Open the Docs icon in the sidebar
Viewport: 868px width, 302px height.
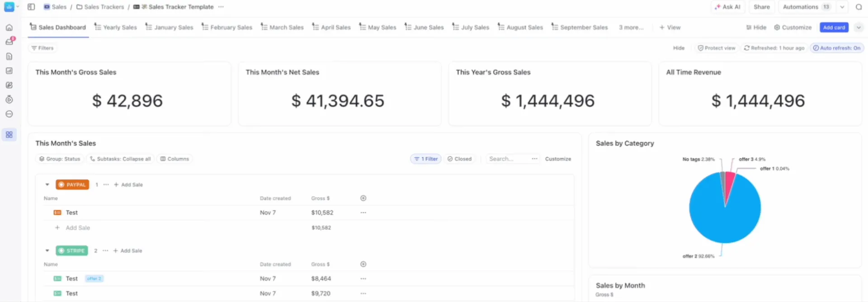9,57
